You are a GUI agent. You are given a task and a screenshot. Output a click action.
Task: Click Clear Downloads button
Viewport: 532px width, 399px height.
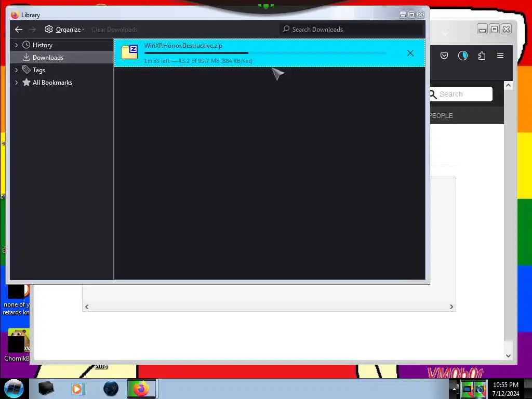tap(114, 30)
